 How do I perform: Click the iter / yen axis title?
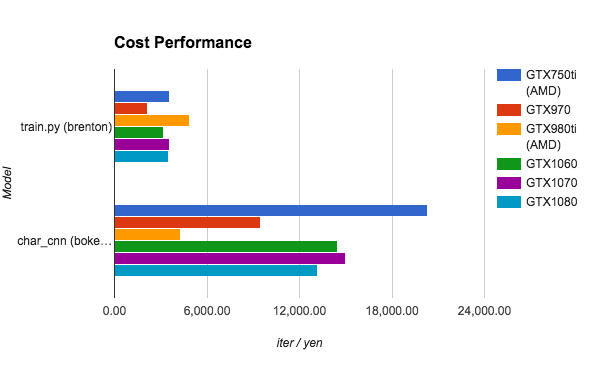[299, 343]
